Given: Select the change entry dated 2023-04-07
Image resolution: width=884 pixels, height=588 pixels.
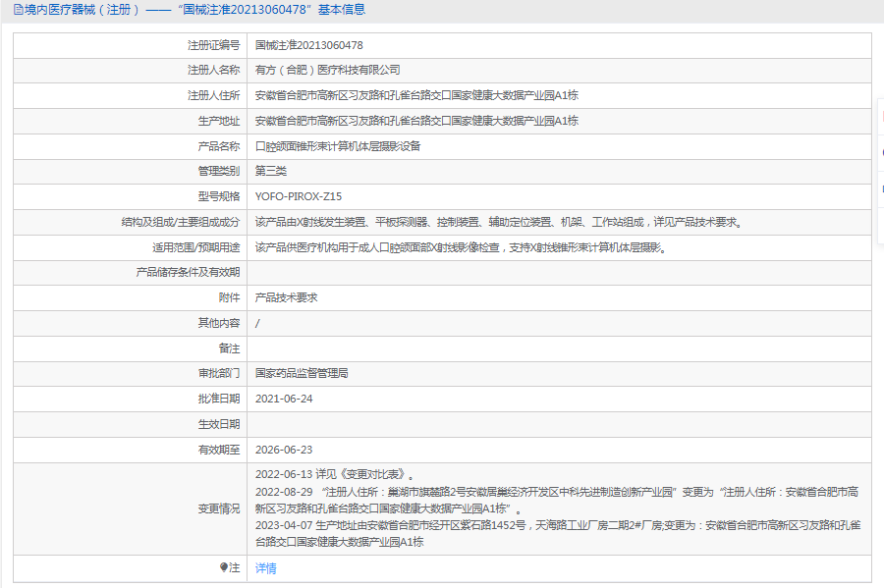Looking at the screenshot, I should pyautogui.click(x=558, y=533).
